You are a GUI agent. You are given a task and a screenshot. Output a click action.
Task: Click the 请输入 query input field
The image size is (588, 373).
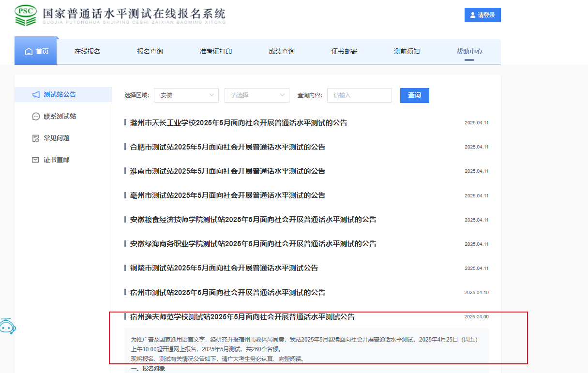(x=360, y=95)
